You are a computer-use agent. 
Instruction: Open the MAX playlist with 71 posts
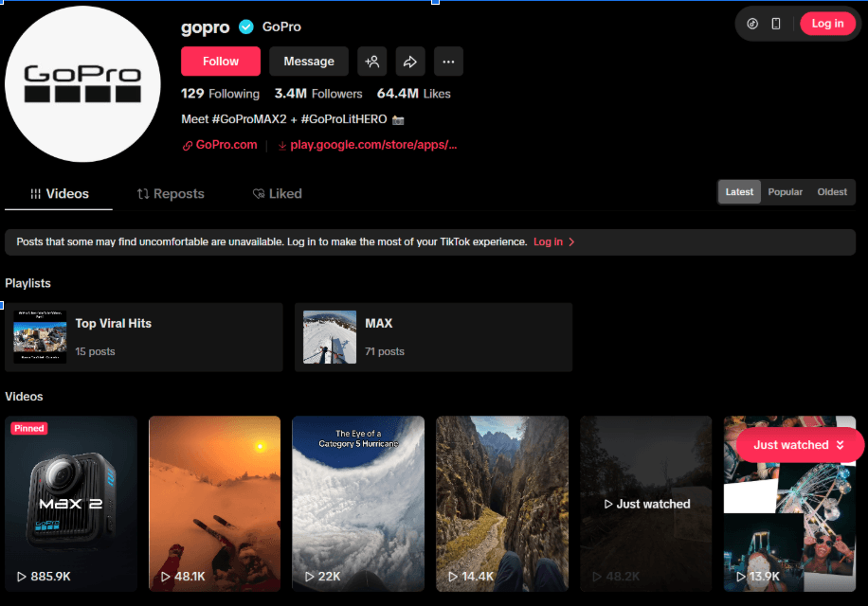click(x=433, y=337)
